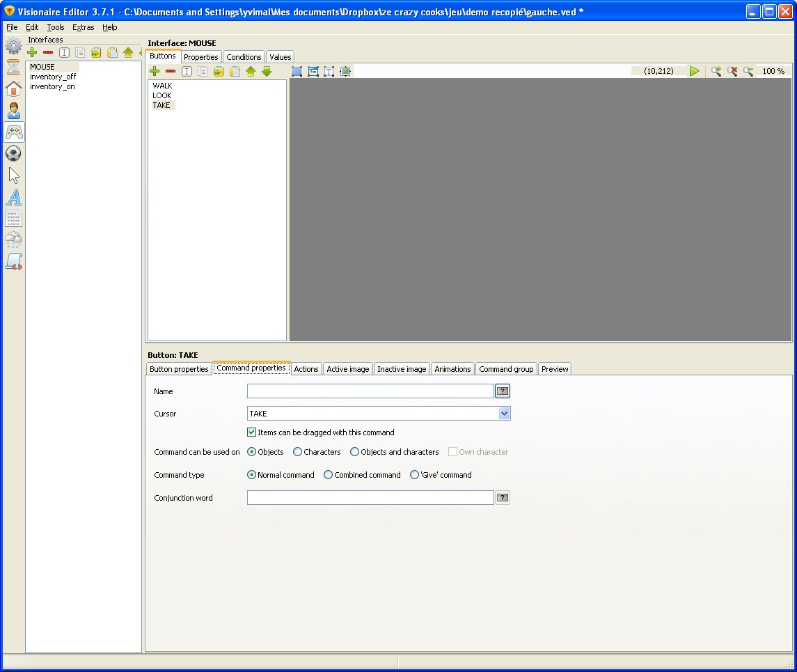Screen dimensions: 797x672
Task: Delete the selected button with red minus
Action: click(x=171, y=72)
